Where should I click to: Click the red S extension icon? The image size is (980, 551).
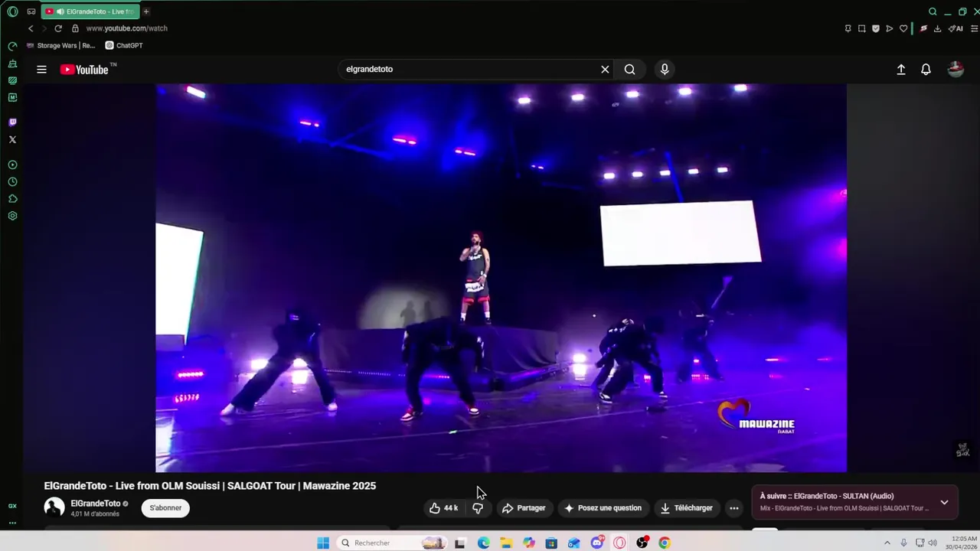click(x=923, y=28)
